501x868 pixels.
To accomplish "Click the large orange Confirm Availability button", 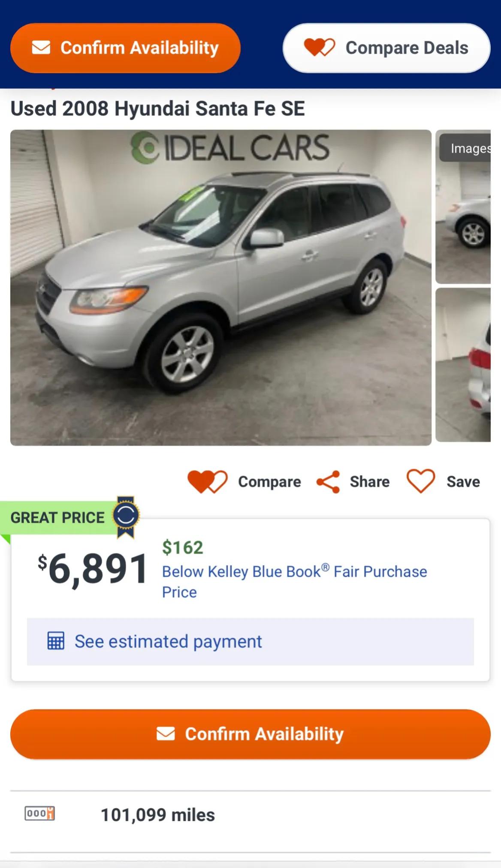I will pos(250,734).
